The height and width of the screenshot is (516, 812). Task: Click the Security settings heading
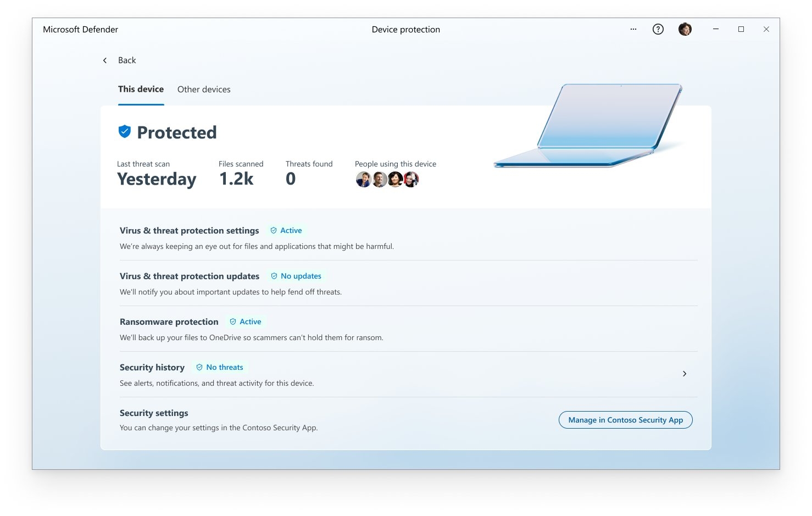(x=154, y=413)
